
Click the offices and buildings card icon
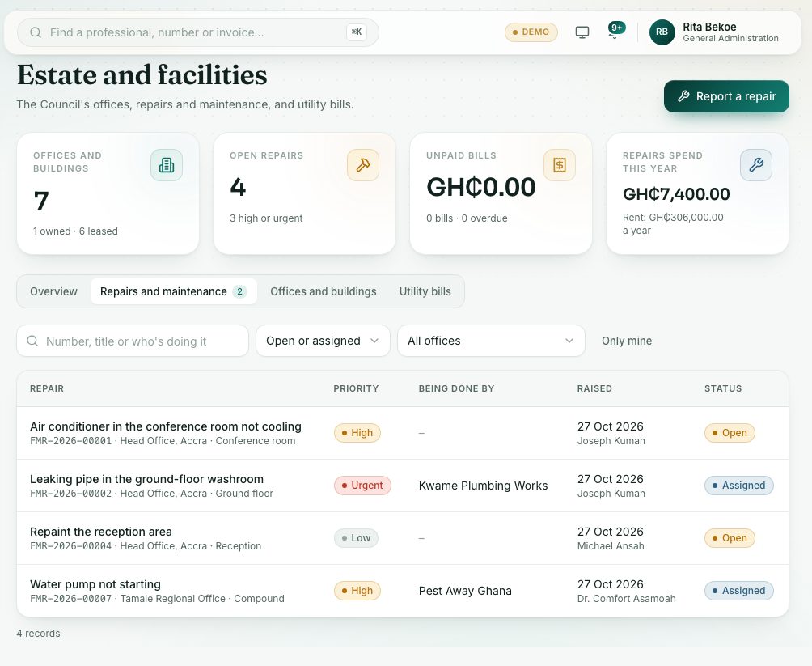click(x=167, y=165)
